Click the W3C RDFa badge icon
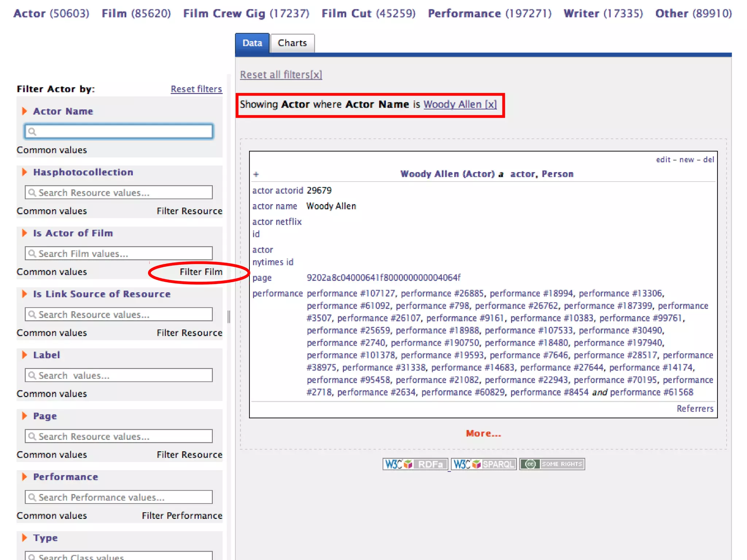Viewport: 747px width, 560px height. [x=415, y=464]
